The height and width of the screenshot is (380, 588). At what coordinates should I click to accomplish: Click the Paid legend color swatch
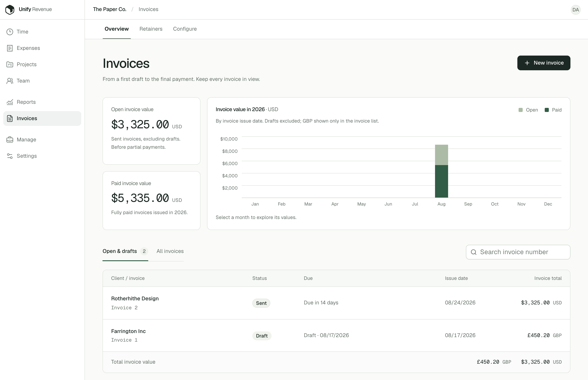tap(547, 110)
